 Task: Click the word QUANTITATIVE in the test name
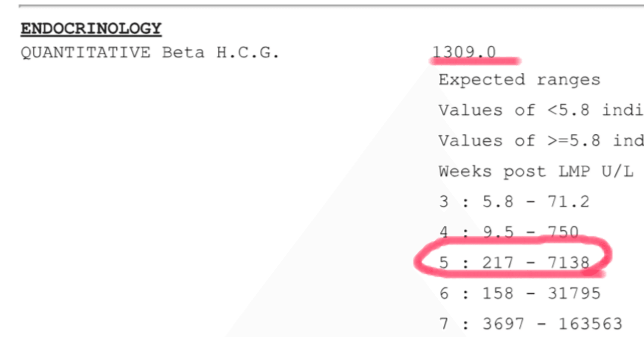85,52
